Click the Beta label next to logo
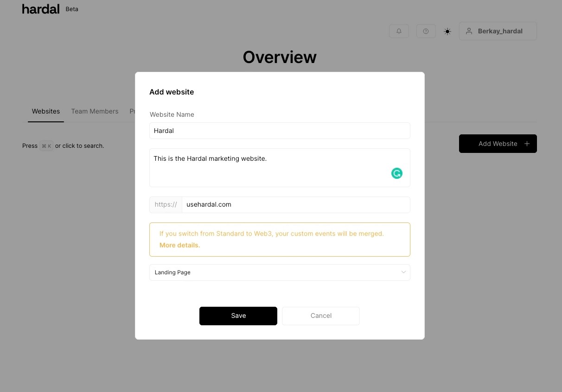 point(72,9)
